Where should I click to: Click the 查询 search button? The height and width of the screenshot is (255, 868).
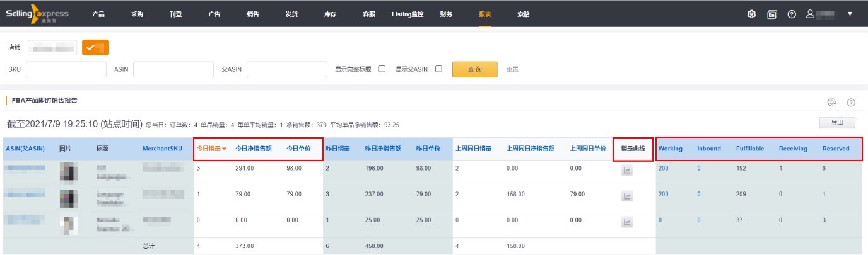474,69
